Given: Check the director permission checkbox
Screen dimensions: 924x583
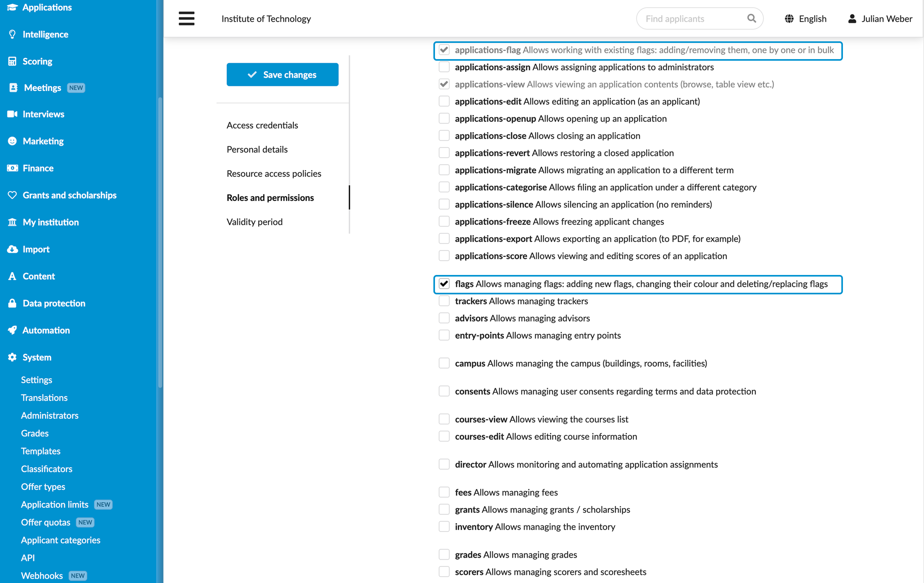Looking at the screenshot, I should (444, 464).
